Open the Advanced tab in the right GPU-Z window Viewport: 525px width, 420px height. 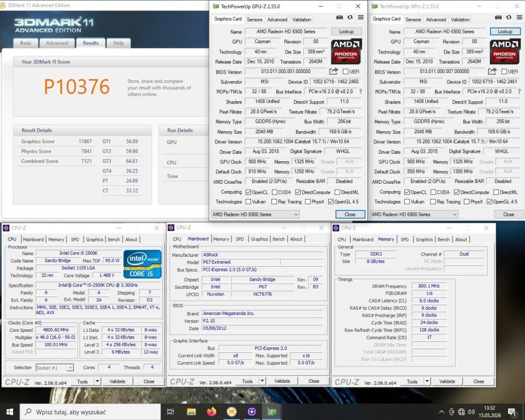click(436, 19)
